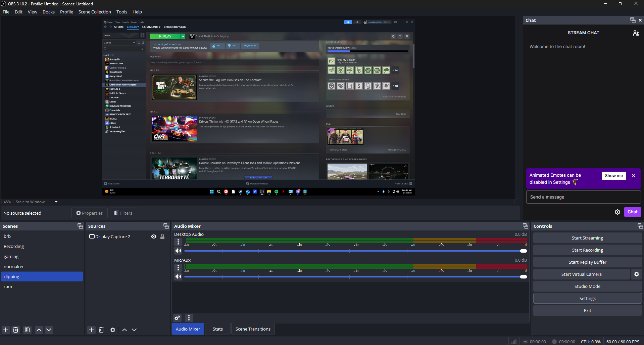Mute Mic/Aux speaker icon

tap(178, 276)
